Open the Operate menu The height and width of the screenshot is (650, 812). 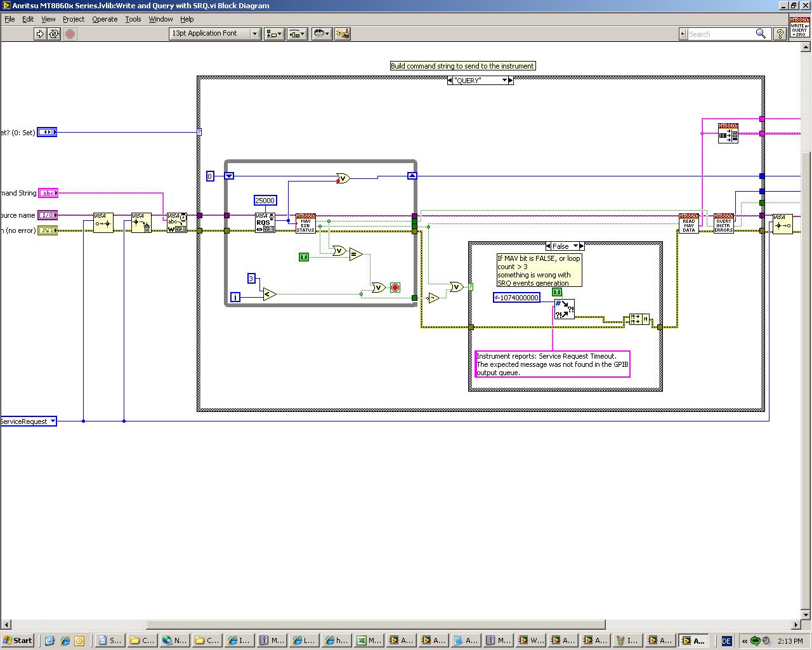click(x=105, y=19)
